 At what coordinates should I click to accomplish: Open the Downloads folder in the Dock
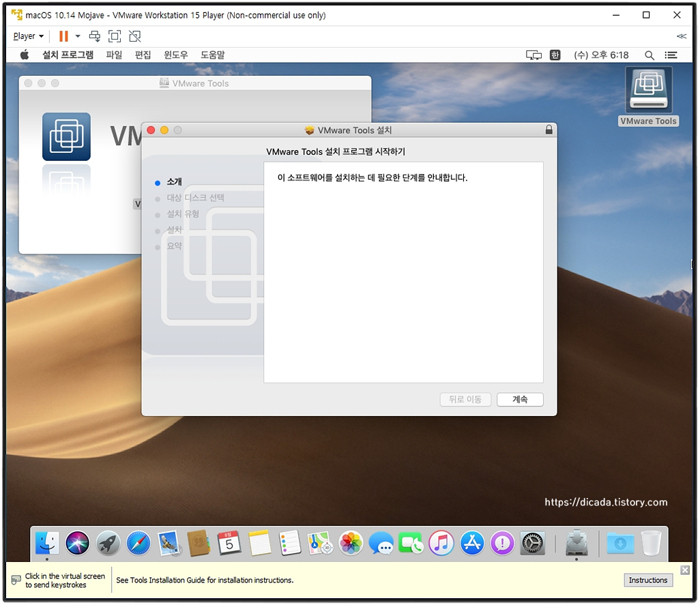(x=621, y=543)
